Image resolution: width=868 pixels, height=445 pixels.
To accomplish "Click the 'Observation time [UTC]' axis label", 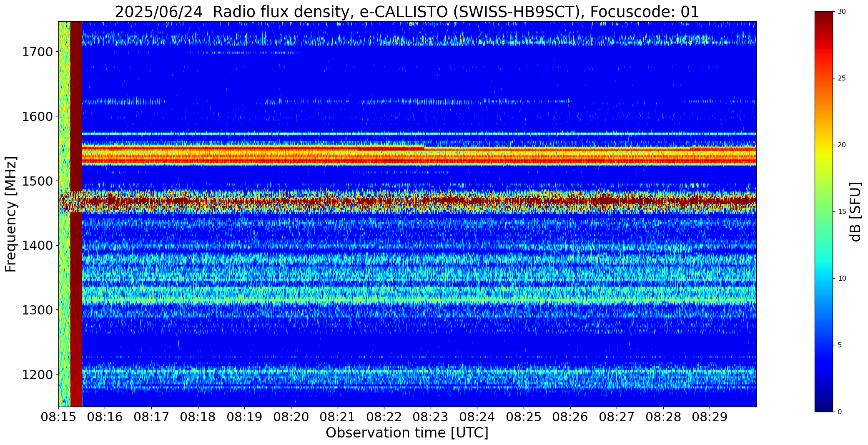I will coord(407,433).
